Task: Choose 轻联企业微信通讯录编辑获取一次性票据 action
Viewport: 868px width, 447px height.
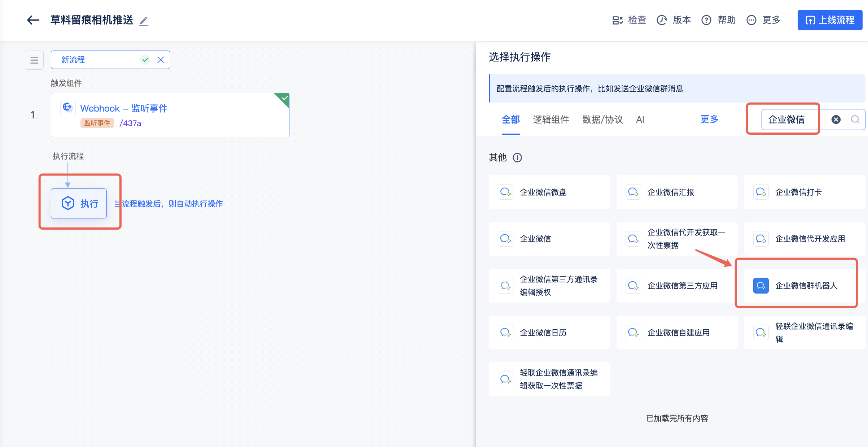Action: (549, 379)
